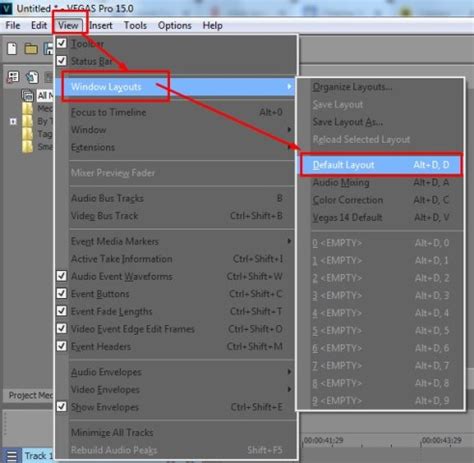474x463 pixels.
Task: Click the media views icon in Project Media
Action: [13, 77]
